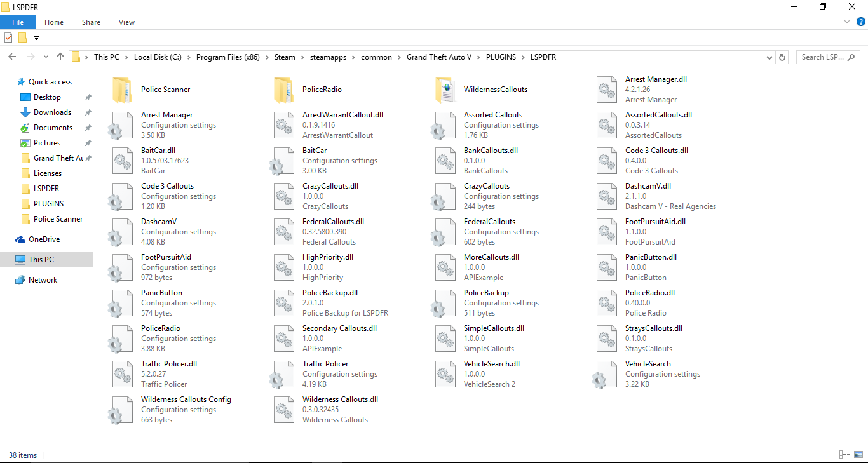The height and width of the screenshot is (463, 868).
Task: Open the address bar history dropdown
Action: tap(770, 57)
